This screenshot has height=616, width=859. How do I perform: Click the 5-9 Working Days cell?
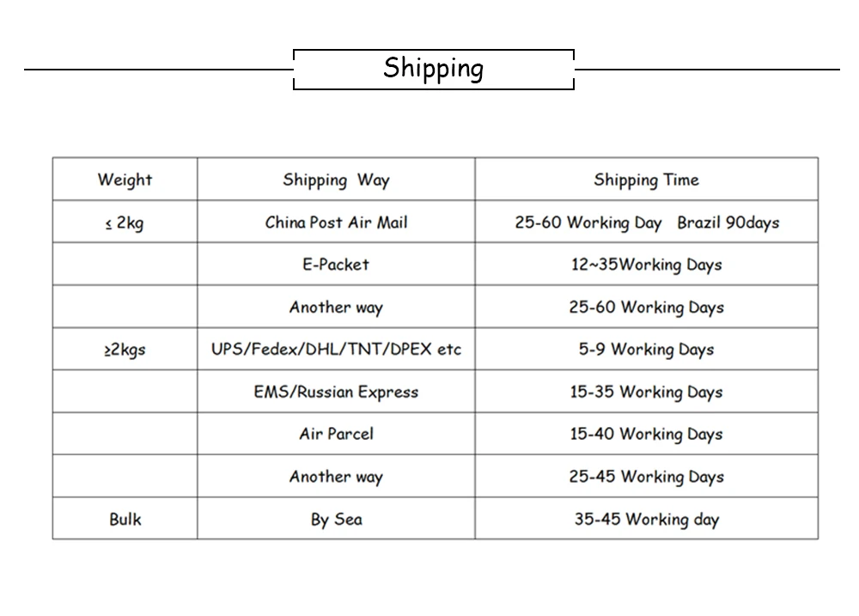coord(646,350)
